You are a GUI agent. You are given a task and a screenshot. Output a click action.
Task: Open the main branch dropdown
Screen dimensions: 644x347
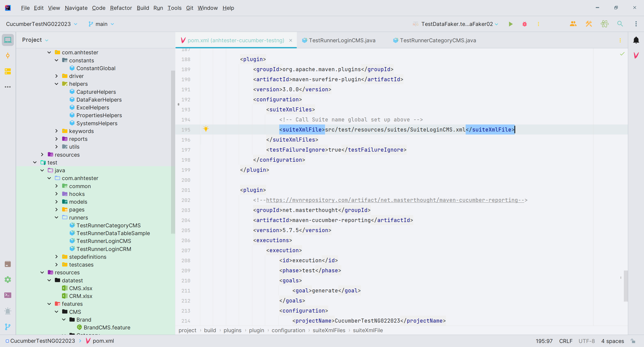pos(101,24)
